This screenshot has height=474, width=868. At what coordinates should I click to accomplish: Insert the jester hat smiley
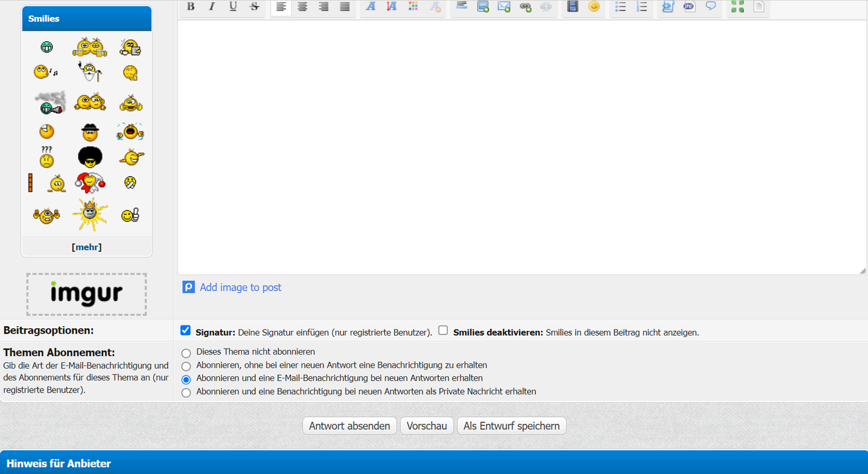(90, 183)
